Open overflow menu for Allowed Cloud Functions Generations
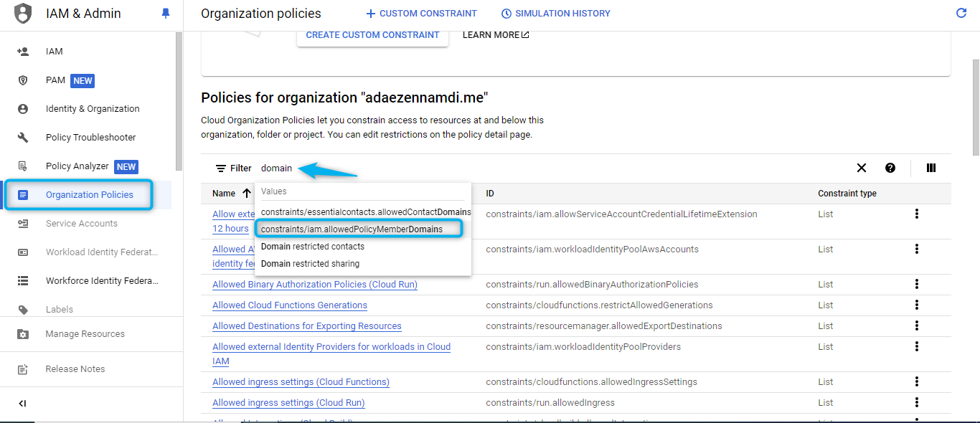 click(916, 305)
